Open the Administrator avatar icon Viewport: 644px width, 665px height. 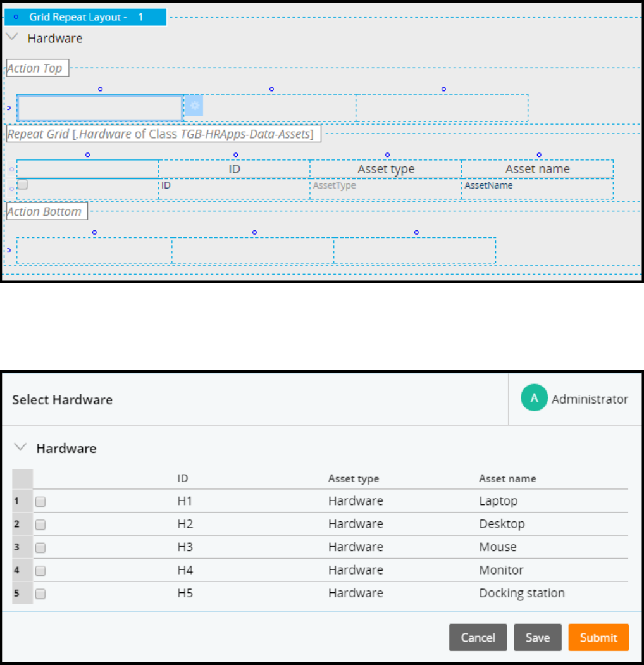(x=534, y=398)
